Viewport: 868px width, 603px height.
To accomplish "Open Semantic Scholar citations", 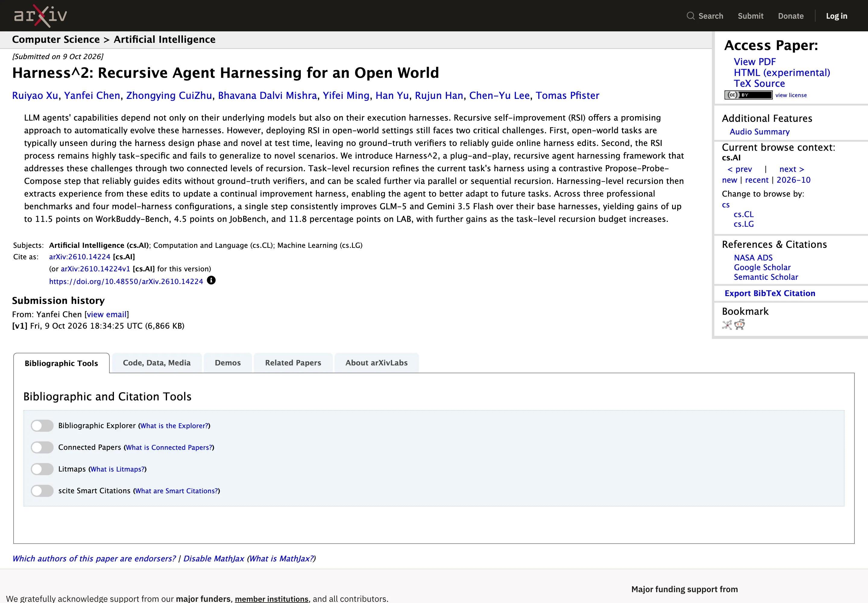I will click(x=766, y=277).
